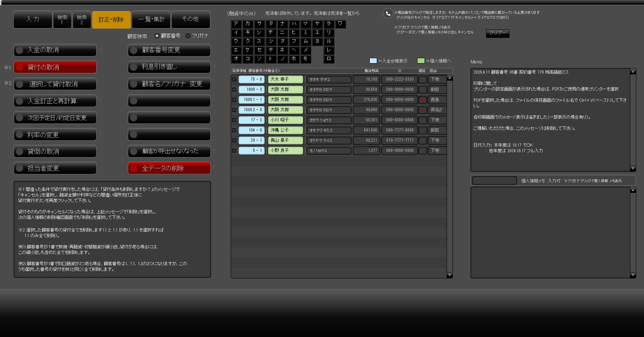Click the telephone dial icon

(388, 13)
